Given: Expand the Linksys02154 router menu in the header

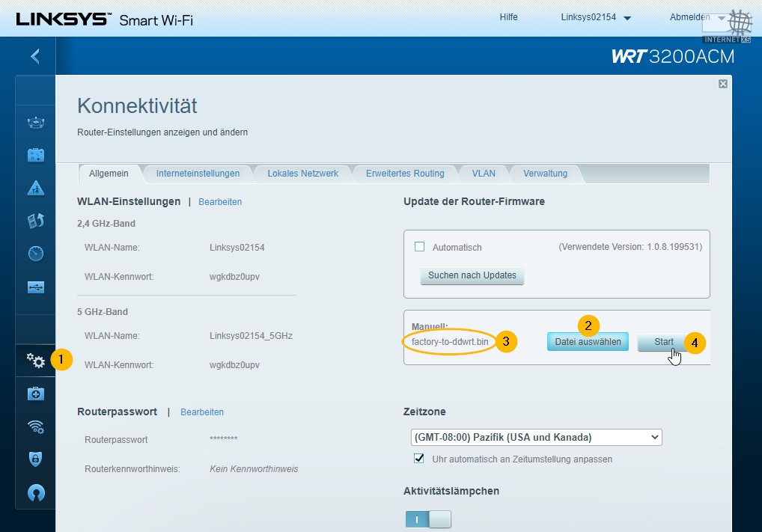Looking at the screenshot, I should point(595,17).
